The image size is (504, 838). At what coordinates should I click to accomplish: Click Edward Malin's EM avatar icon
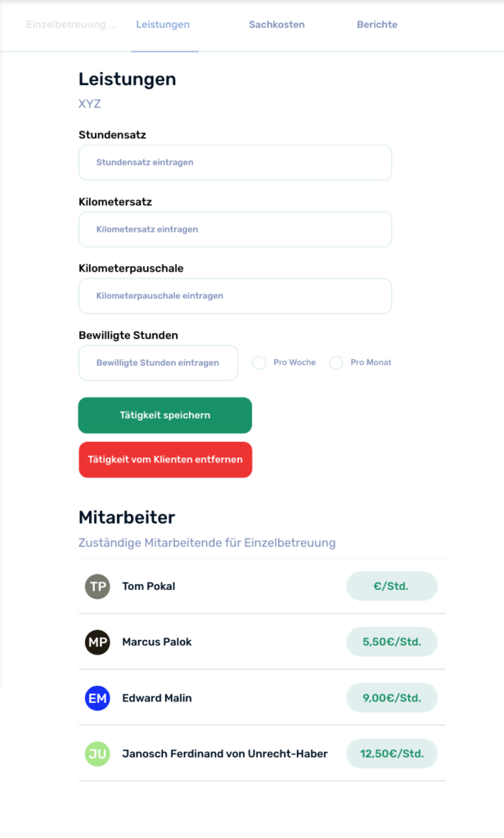(x=97, y=698)
